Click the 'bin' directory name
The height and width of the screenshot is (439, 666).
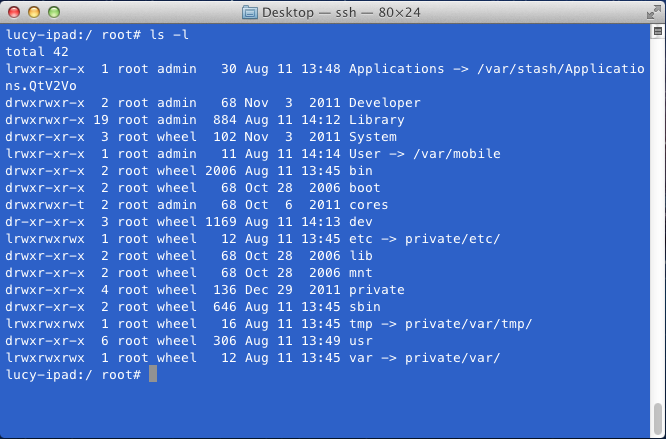361,171
